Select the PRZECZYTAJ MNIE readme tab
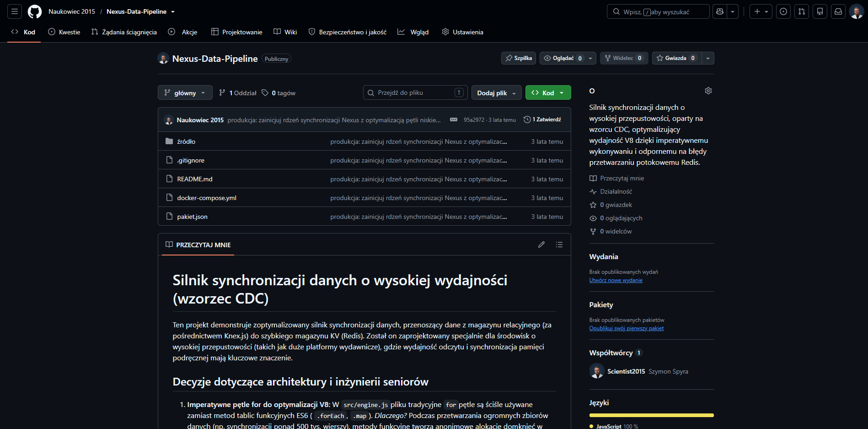This screenshot has width=868, height=429. [x=198, y=245]
